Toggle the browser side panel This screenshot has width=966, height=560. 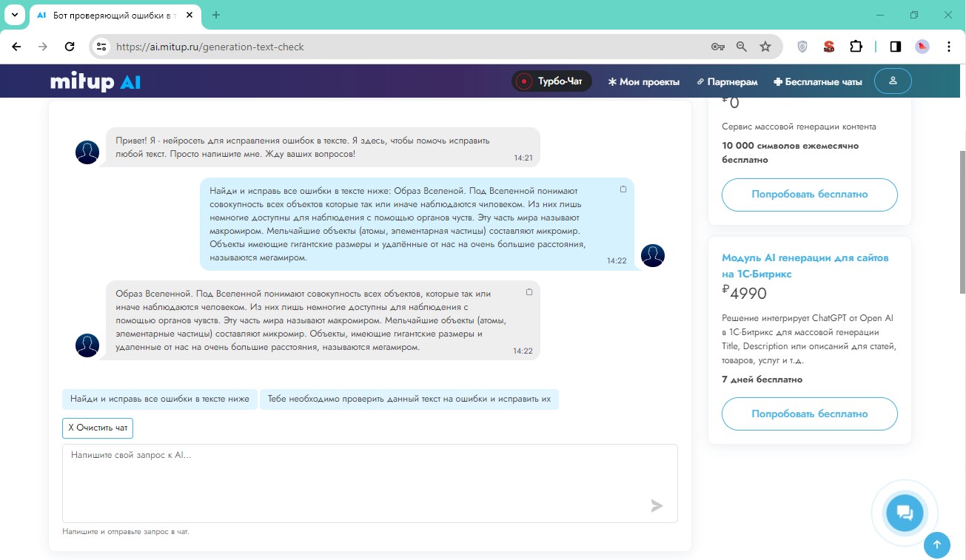[x=896, y=47]
